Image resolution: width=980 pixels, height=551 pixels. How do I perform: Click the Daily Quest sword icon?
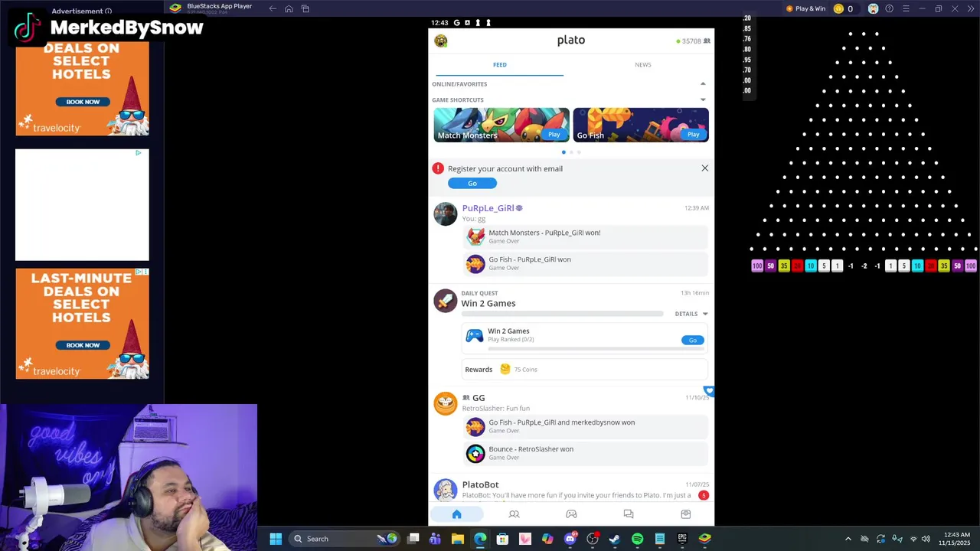(446, 300)
